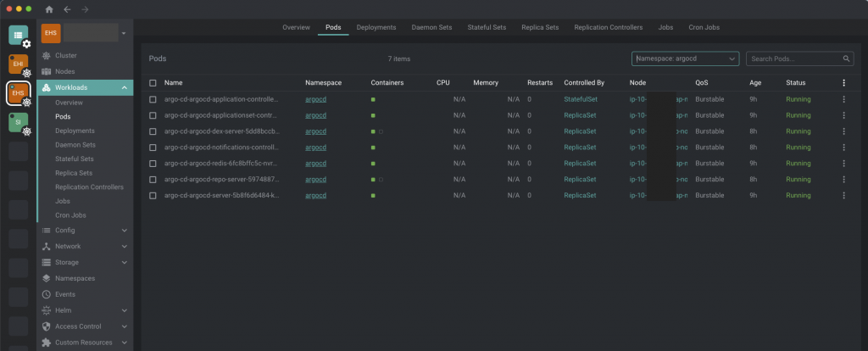Click container status square of dex-server pod

pyautogui.click(x=373, y=131)
